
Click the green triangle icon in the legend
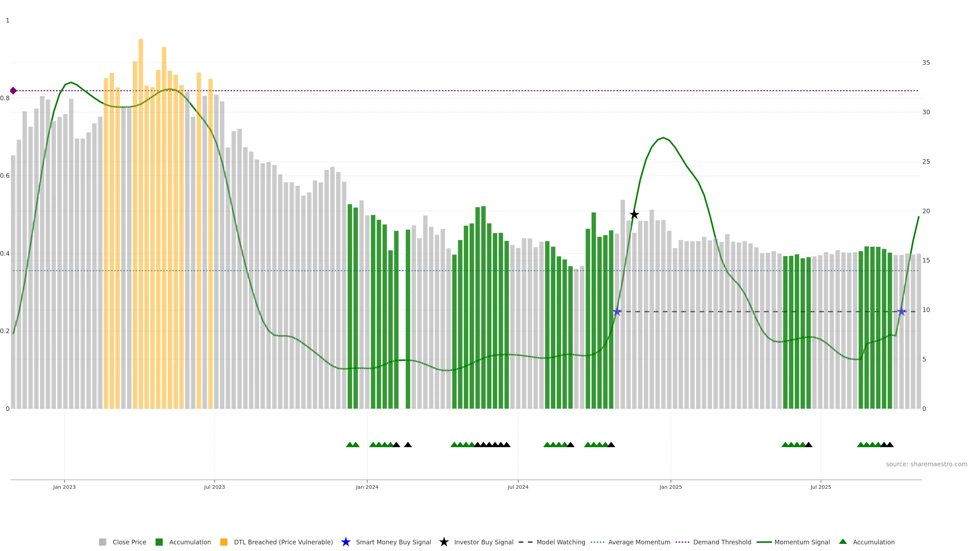(x=843, y=542)
